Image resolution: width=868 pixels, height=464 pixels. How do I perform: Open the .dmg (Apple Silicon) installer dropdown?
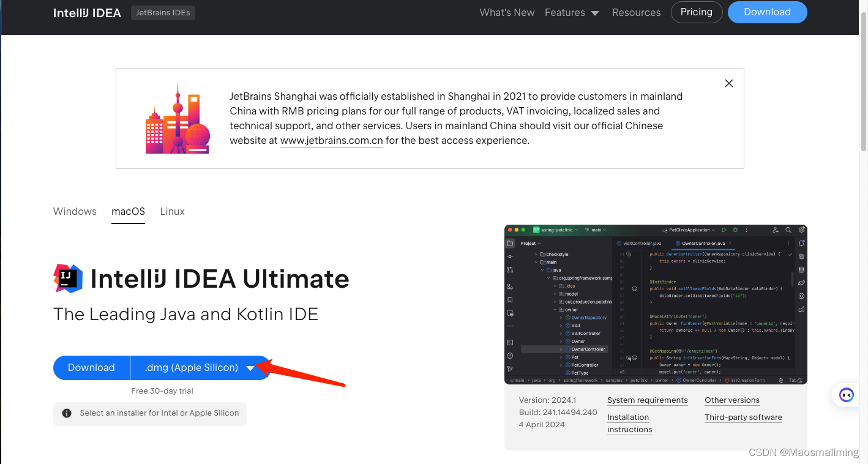pyautogui.click(x=200, y=368)
